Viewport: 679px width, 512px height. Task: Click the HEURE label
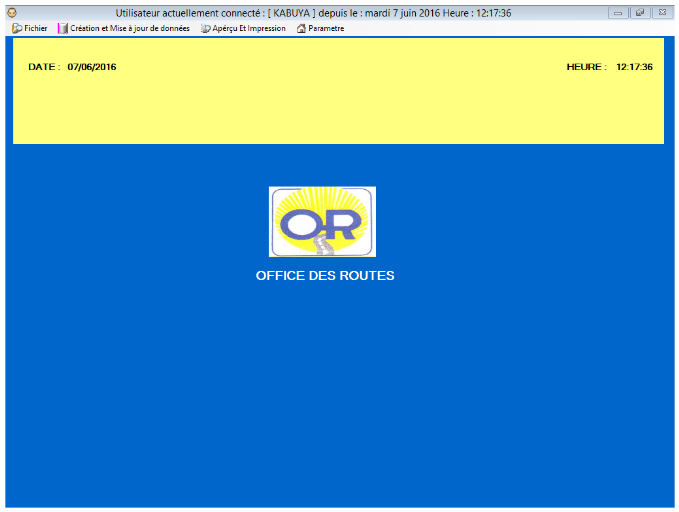tap(586, 67)
